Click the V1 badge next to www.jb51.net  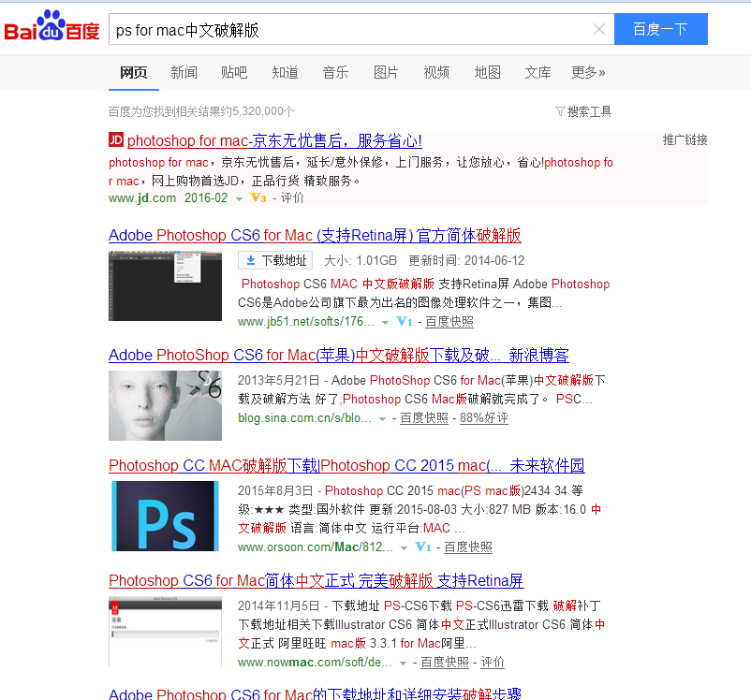click(x=405, y=321)
